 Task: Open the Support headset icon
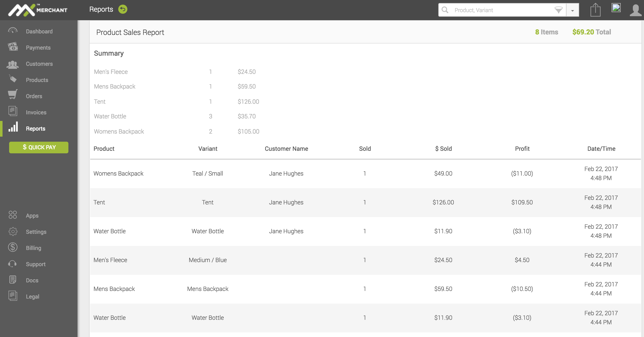click(x=13, y=264)
